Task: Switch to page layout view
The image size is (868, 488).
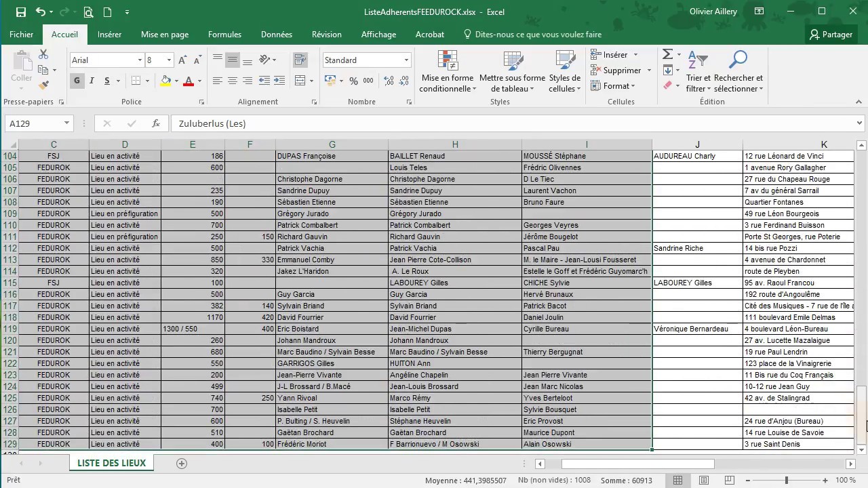Action: [x=703, y=481]
